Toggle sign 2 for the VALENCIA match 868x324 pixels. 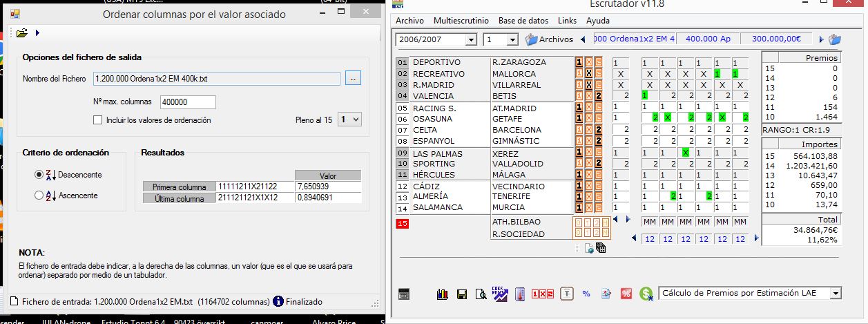coord(599,96)
